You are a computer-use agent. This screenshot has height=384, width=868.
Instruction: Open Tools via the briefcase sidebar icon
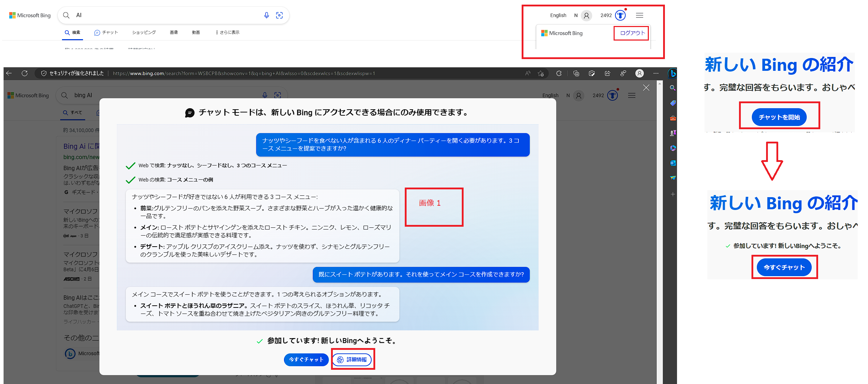tap(673, 118)
